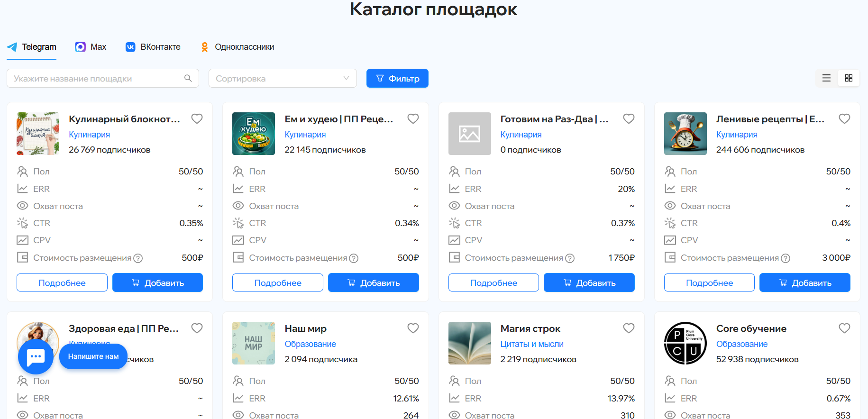Show placement cost help for Ленивые рецепты
The image size is (868, 419).
[x=786, y=258]
